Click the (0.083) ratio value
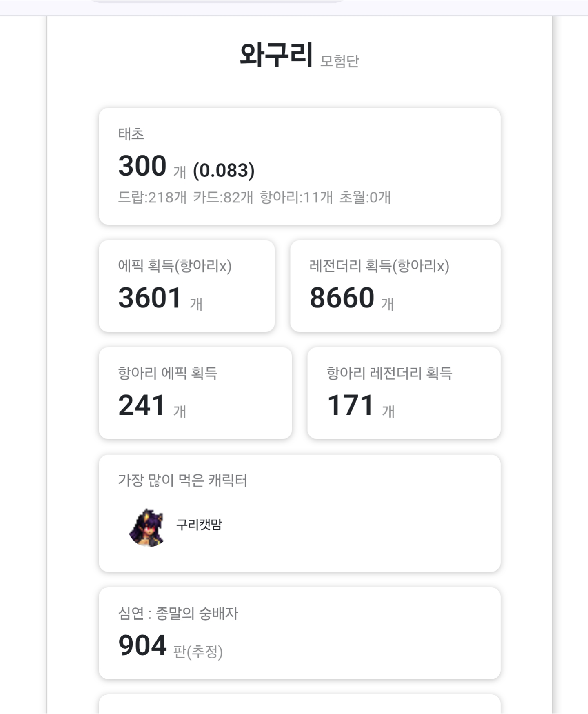Viewport: 588px width, 714px height. 224,170
